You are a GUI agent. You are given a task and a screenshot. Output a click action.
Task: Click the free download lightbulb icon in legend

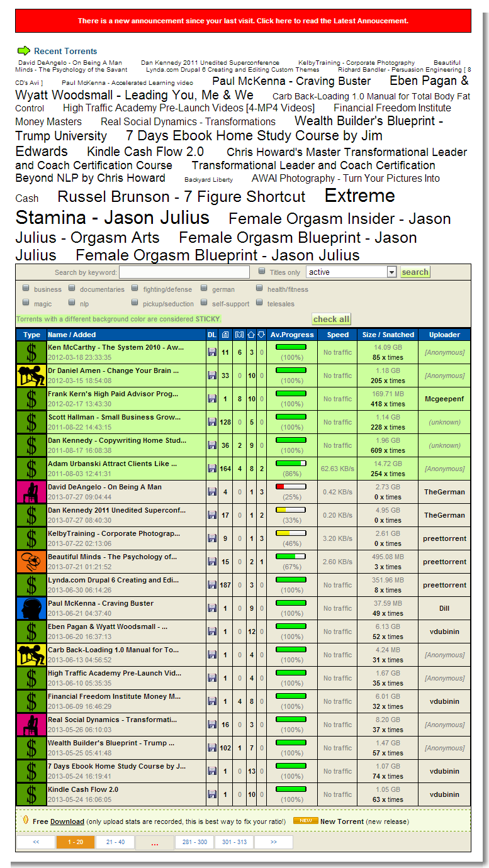pos(25,820)
